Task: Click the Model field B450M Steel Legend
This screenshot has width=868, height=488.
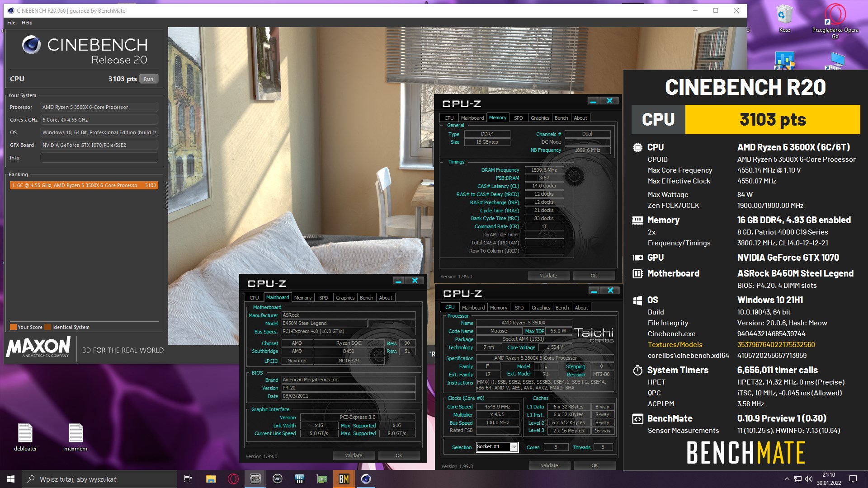Action: (x=324, y=323)
